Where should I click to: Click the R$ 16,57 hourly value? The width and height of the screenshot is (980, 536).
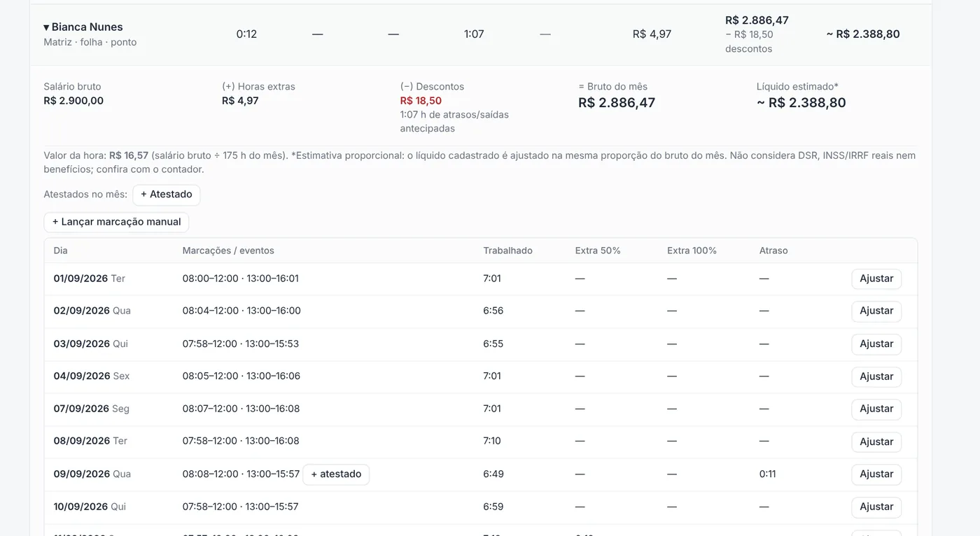pyautogui.click(x=129, y=155)
